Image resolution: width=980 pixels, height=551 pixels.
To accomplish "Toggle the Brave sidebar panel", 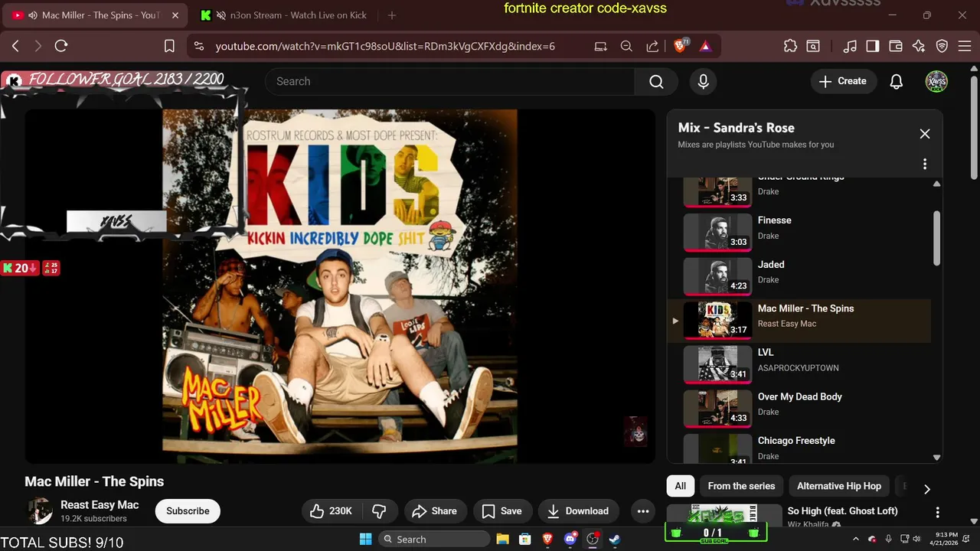I will [x=872, y=46].
